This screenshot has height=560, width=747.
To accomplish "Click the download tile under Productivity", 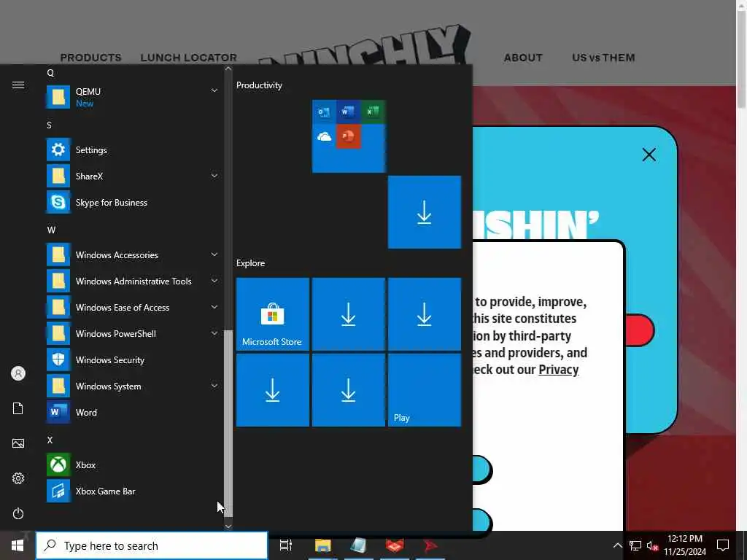I will point(425,212).
